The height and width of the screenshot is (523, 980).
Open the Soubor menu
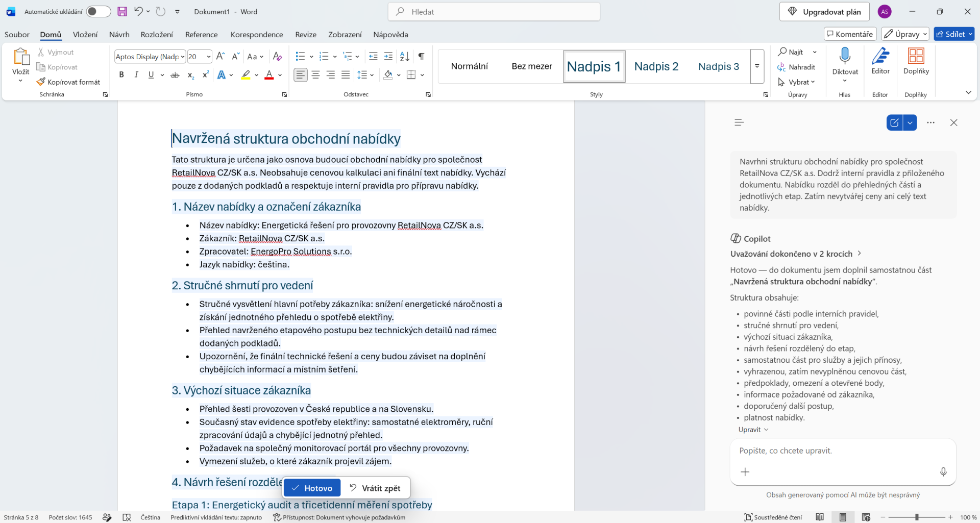point(17,35)
